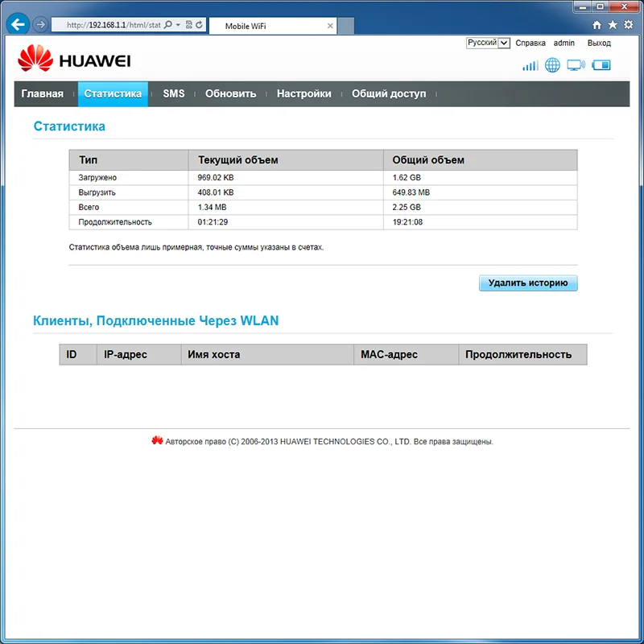Open browser Tools gear icon

(x=629, y=25)
